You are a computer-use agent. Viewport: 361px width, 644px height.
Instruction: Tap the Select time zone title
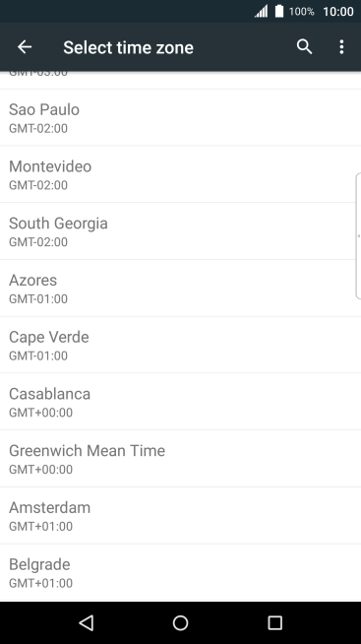[x=128, y=47]
